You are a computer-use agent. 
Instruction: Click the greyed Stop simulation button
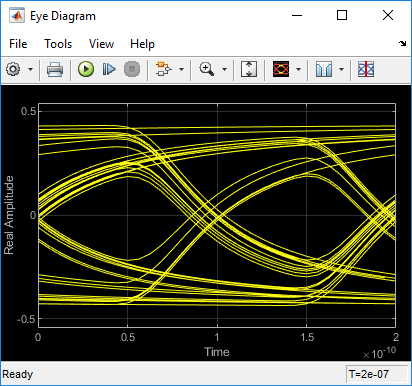pos(132,69)
